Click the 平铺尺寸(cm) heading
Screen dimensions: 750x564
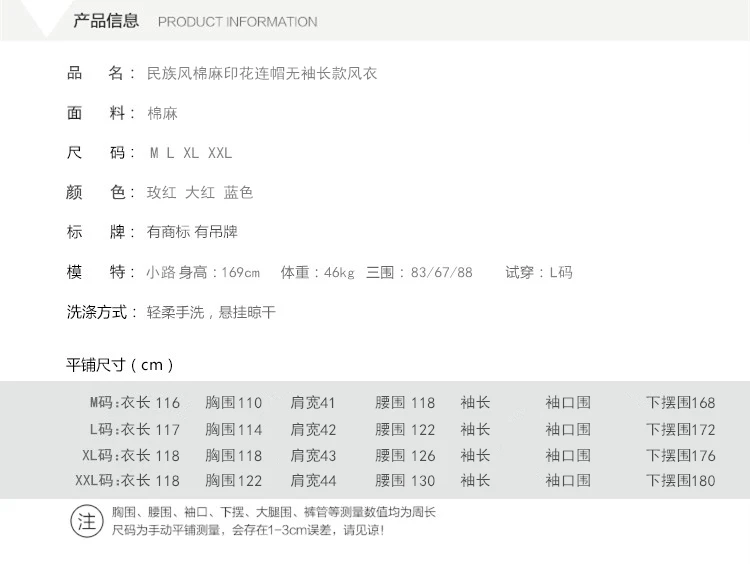[120, 365]
